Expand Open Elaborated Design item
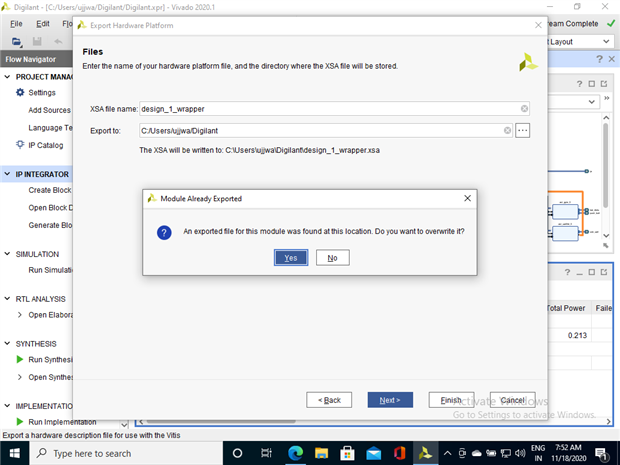Image resolution: width=620 pixels, height=465 pixels. pos(20,315)
